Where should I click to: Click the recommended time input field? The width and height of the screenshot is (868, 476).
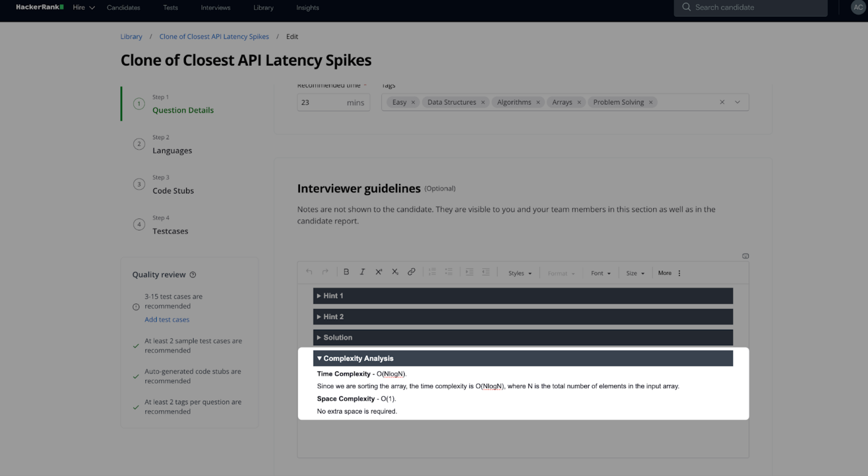pos(322,102)
